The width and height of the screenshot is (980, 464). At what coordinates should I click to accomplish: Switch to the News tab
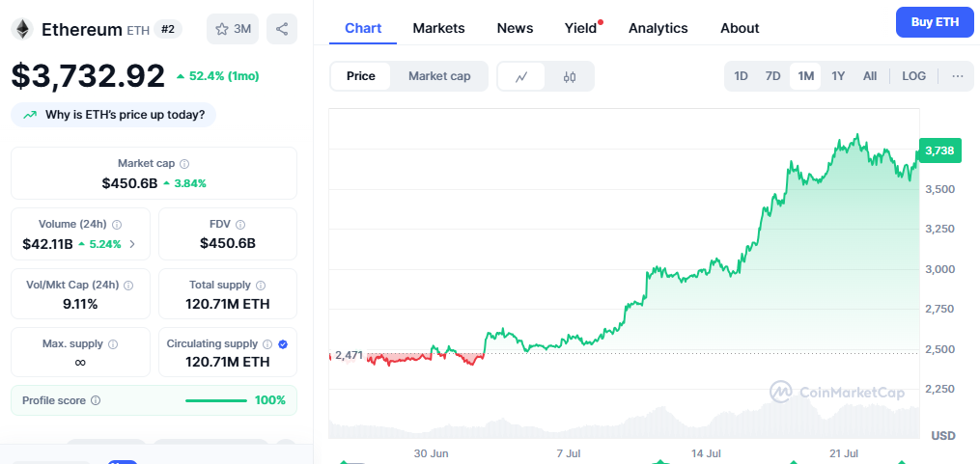515,28
